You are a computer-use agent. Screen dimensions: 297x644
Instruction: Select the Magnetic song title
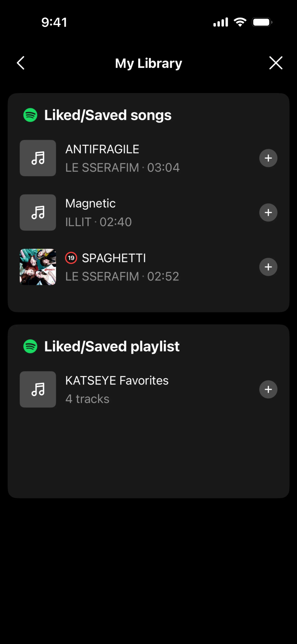(90, 203)
